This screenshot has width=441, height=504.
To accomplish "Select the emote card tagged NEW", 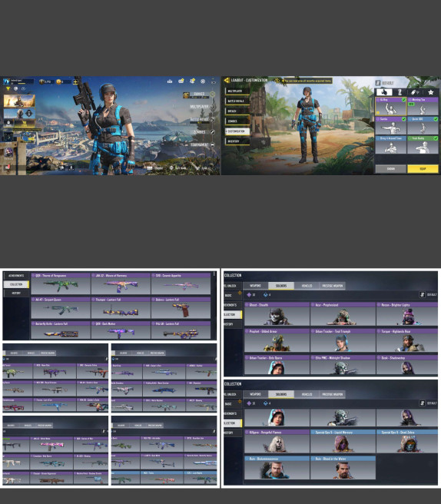I will (423, 106).
